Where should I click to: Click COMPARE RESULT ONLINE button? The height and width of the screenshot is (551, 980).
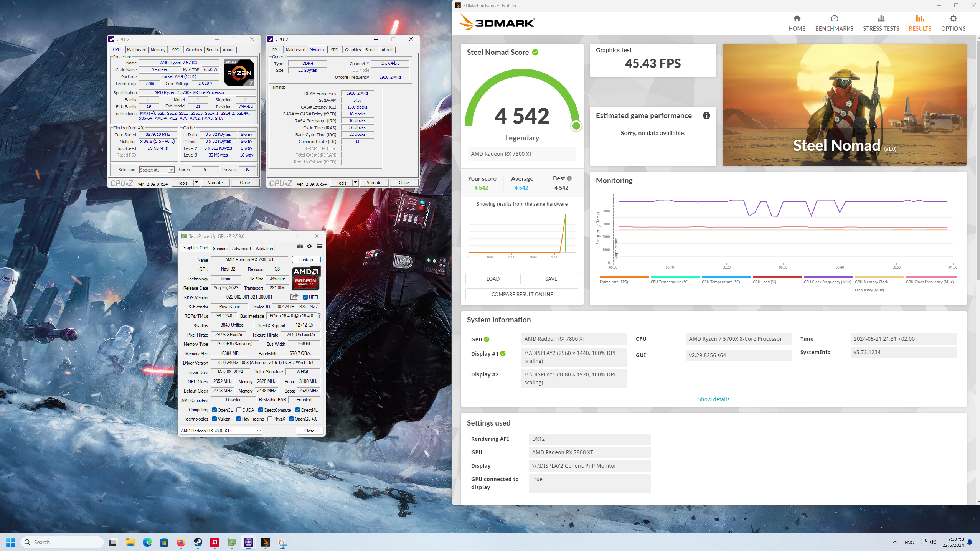coord(522,294)
